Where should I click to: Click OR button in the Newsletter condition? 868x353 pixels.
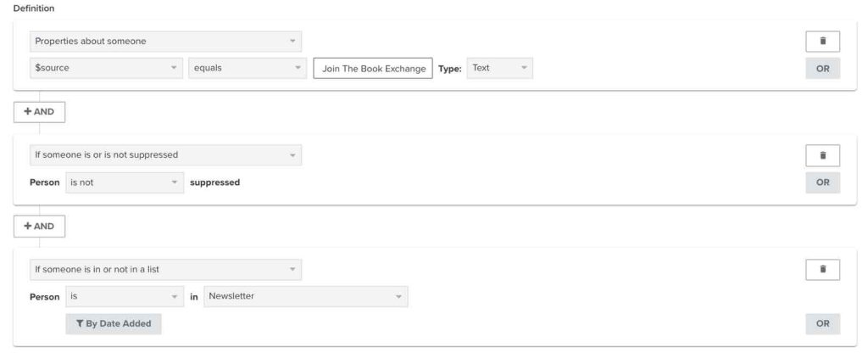coord(822,323)
